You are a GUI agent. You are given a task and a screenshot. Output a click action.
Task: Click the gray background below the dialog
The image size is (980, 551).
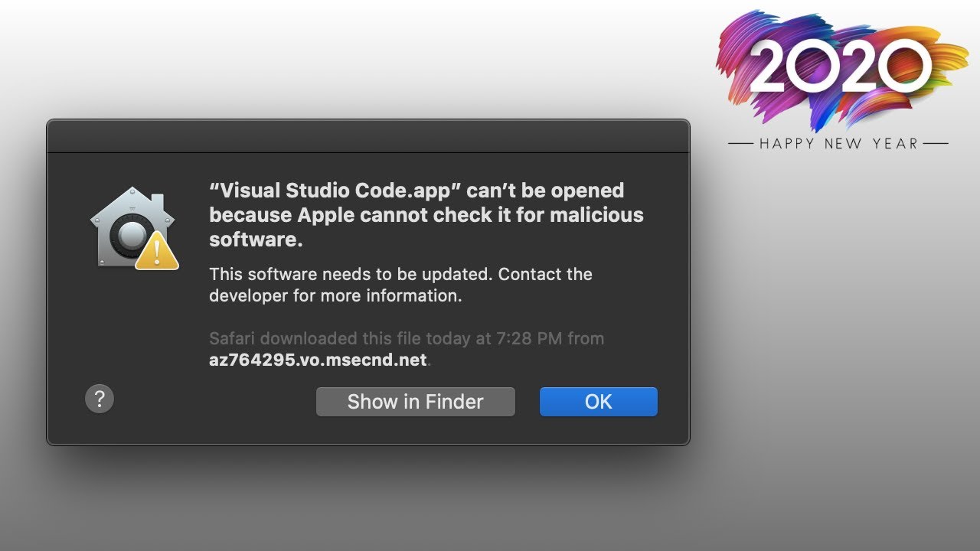pyautogui.click(x=367, y=497)
